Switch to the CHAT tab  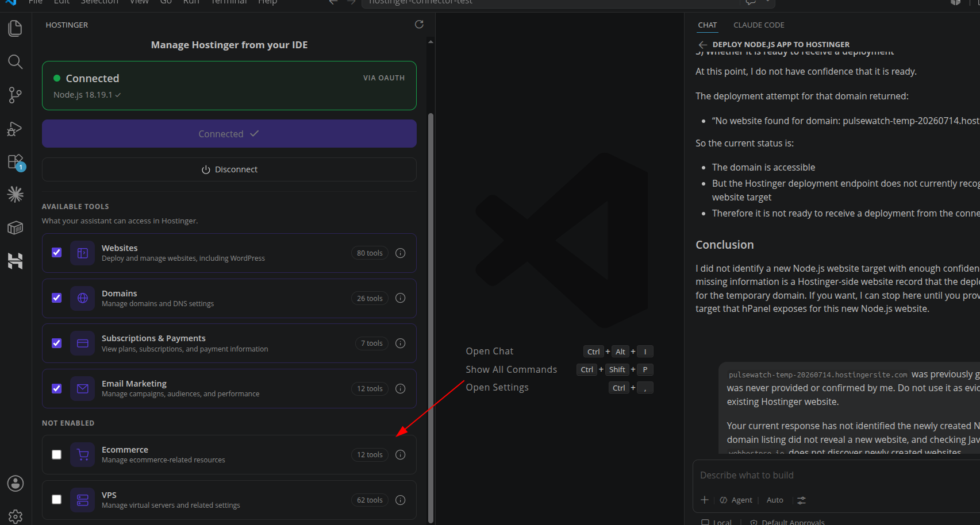pos(708,25)
